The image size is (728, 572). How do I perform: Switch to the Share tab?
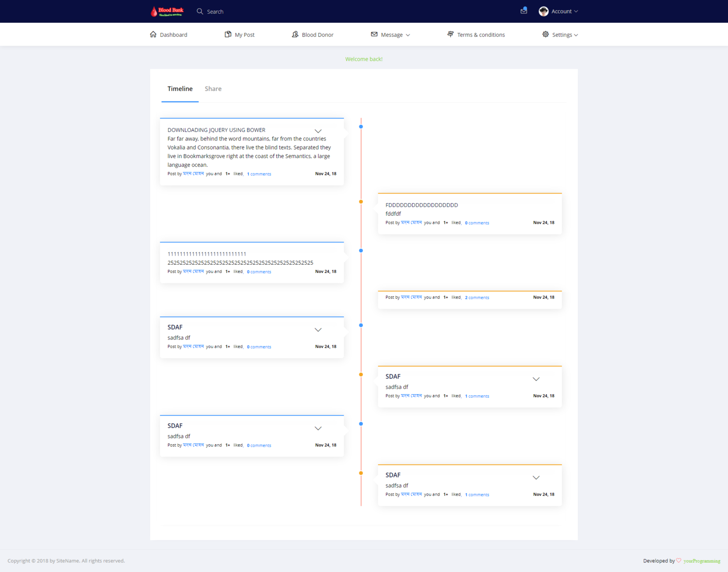pyautogui.click(x=213, y=89)
